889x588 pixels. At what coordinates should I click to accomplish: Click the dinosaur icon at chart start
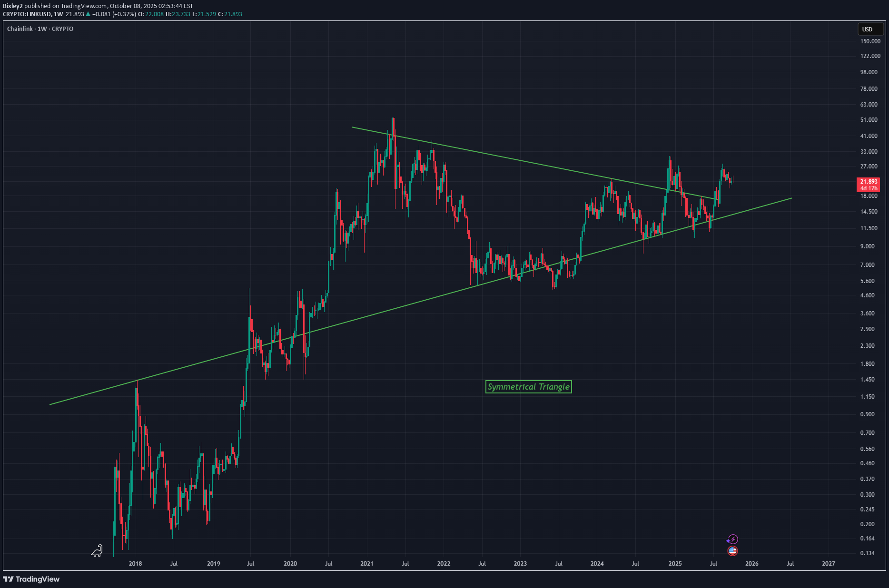coord(97,550)
